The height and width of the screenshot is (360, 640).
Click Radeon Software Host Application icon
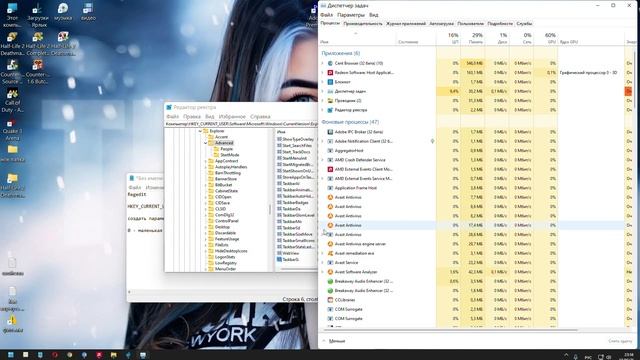point(330,73)
